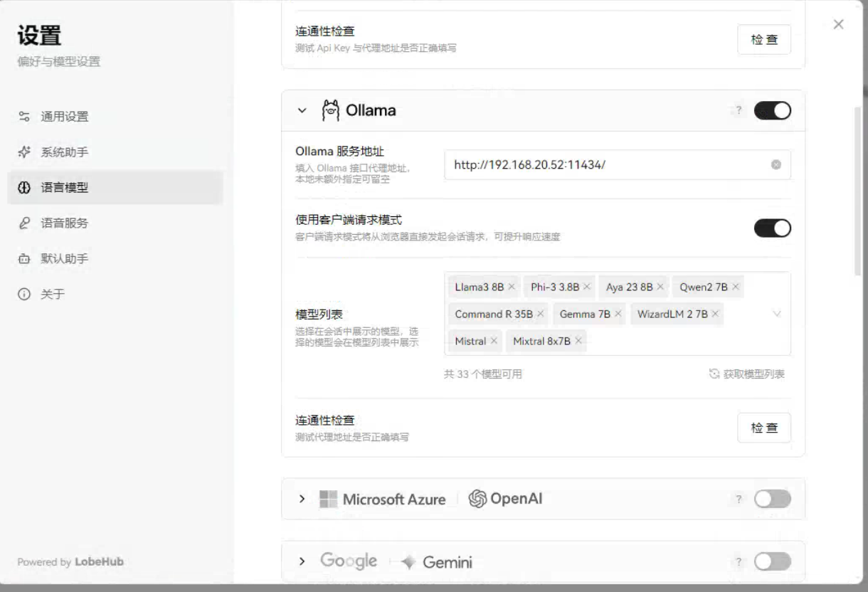Open help icon in Google Gemini row

coord(739,562)
